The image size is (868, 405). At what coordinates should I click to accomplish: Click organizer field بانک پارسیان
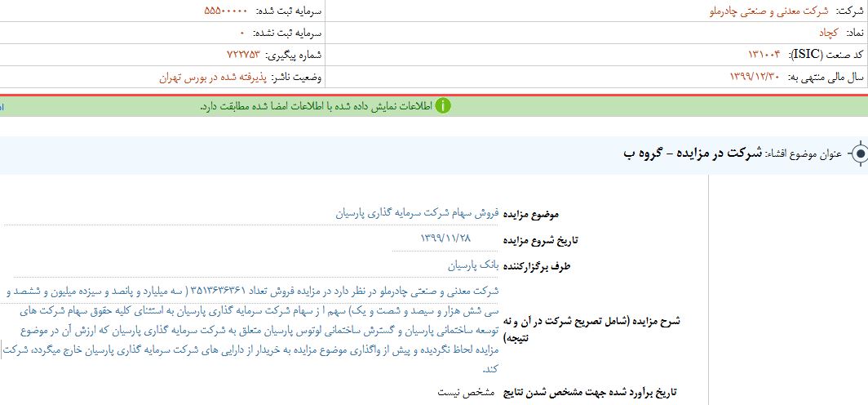click(x=473, y=265)
